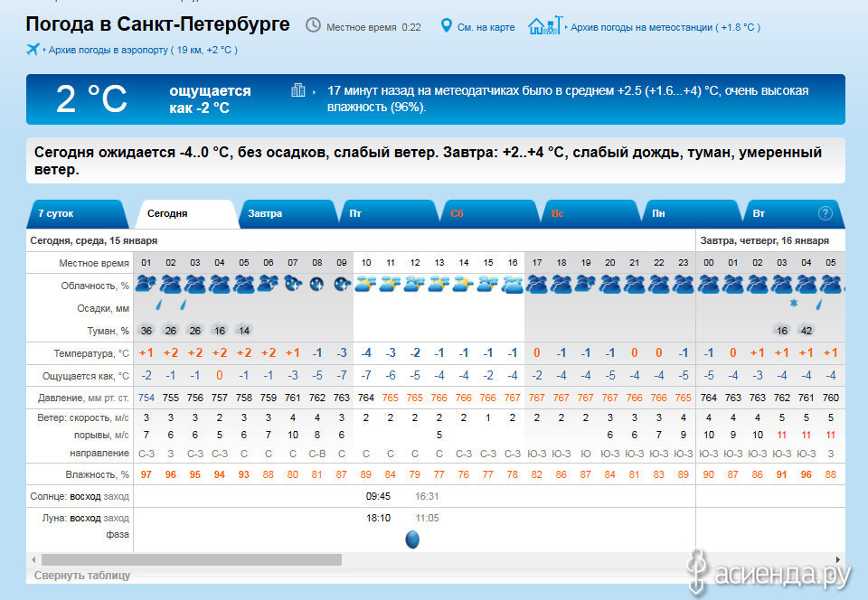Click the cloudiness icon under hour 09

(342, 285)
